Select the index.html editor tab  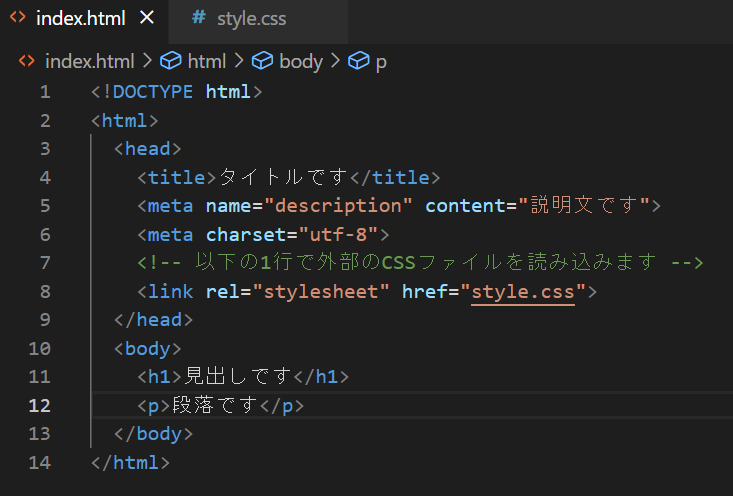(82, 19)
